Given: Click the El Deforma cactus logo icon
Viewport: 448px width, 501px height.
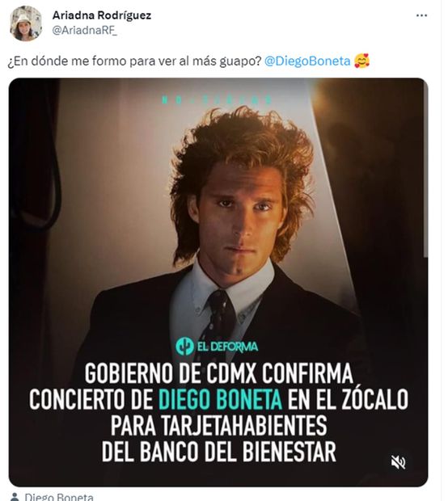Looking at the screenshot, I should [x=184, y=347].
